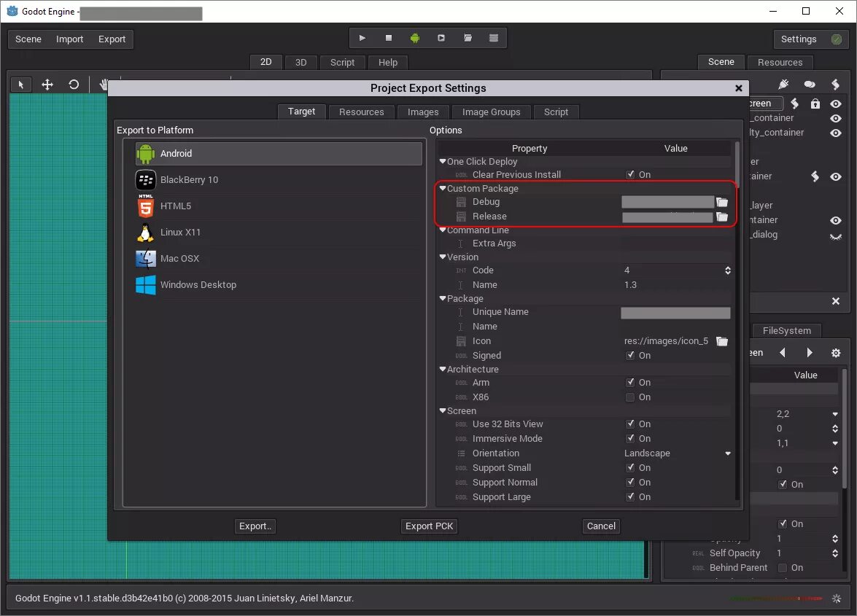The image size is (857, 616).
Task: Go forward in FileSystem panel
Action: point(810,353)
